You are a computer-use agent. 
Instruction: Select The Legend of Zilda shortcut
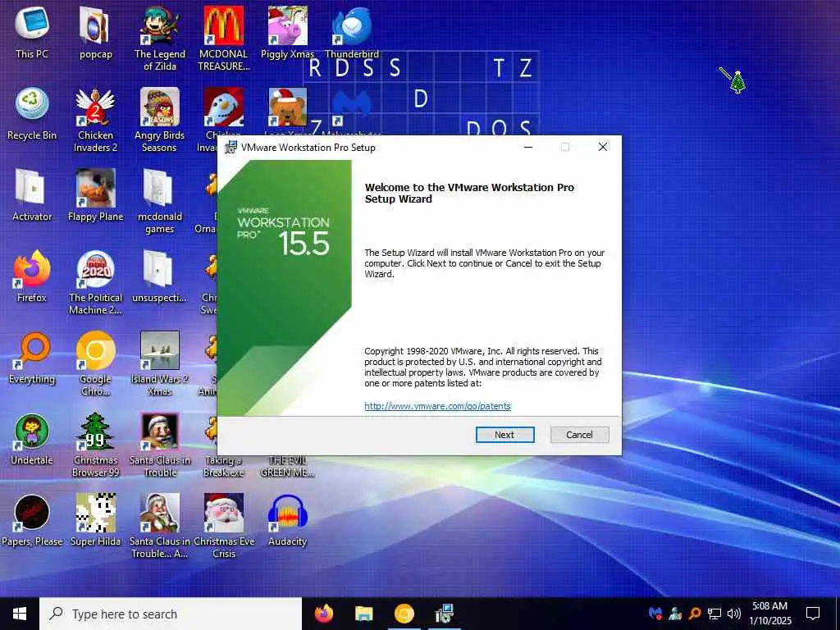coord(160,39)
